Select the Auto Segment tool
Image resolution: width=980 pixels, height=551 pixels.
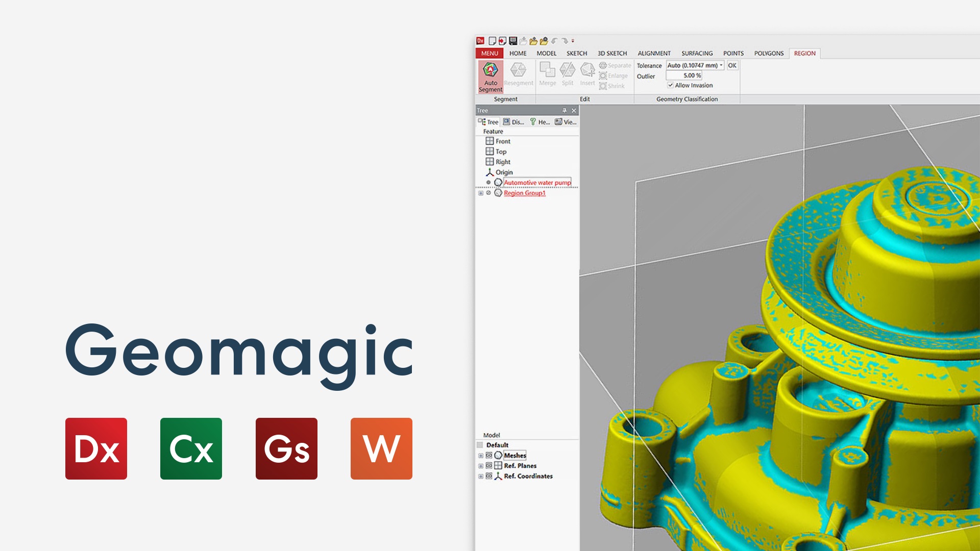click(x=490, y=77)
